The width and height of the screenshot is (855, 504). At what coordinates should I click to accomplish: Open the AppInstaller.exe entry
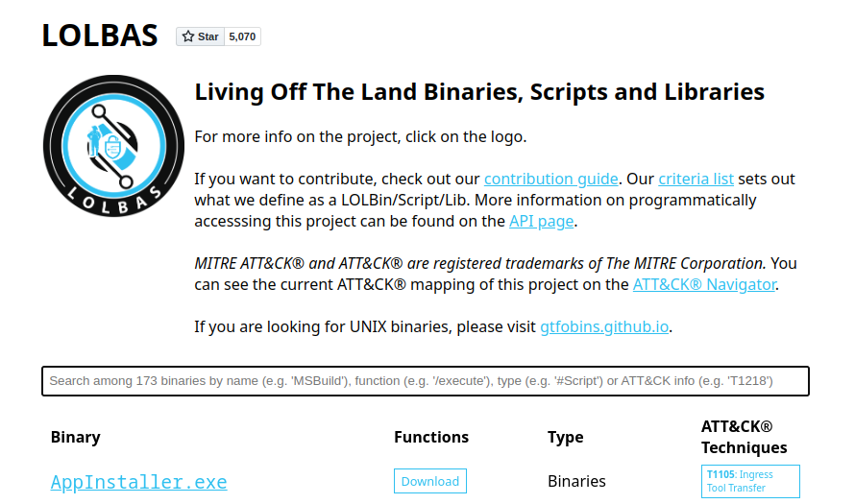click(138, 482)
